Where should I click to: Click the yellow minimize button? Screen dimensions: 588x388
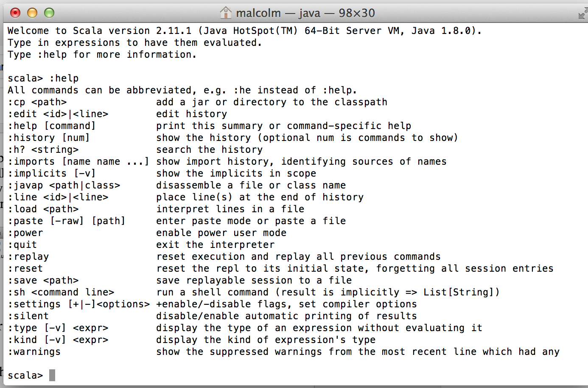[x=32, y=13]
